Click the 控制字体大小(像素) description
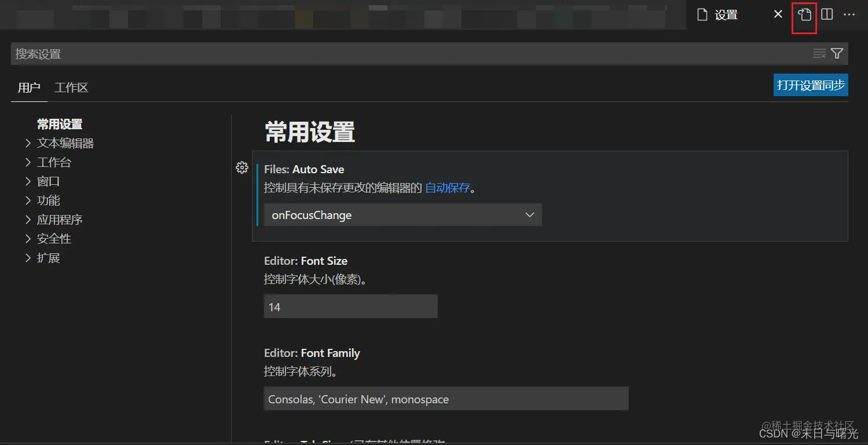 [x=317, y=279]
